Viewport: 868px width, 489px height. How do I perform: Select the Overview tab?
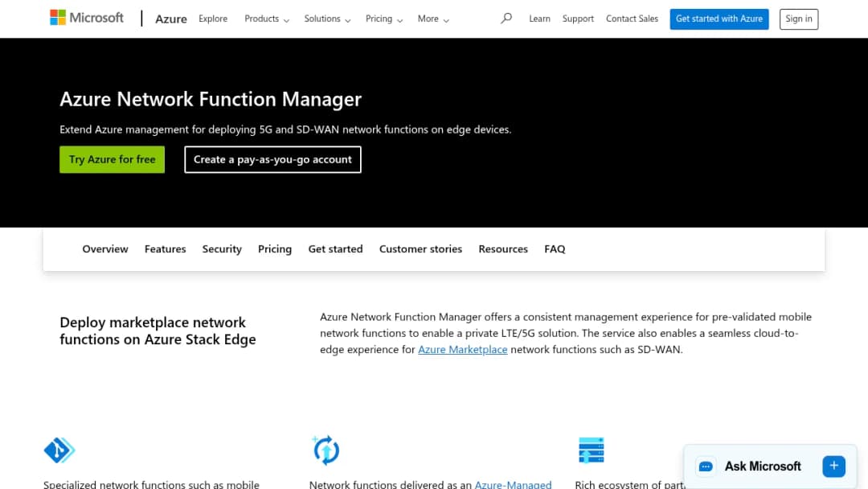point(105,249)
